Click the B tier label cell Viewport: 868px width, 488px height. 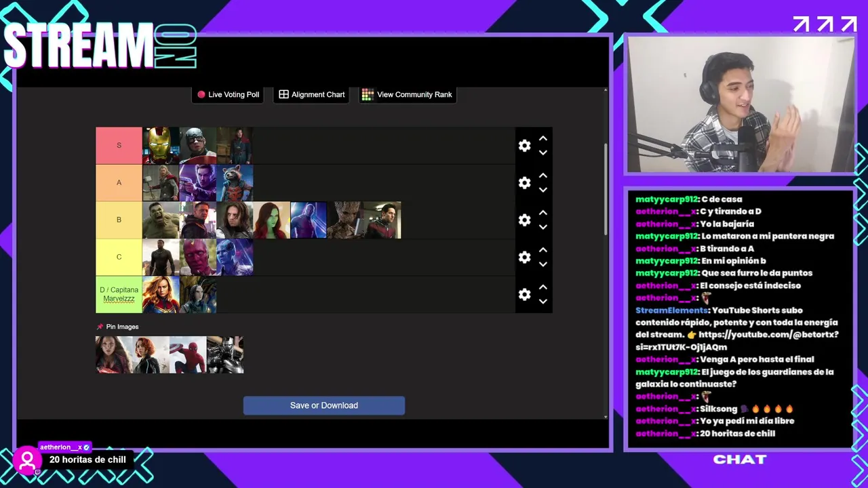pyautogui.click(x=119, y=220)
